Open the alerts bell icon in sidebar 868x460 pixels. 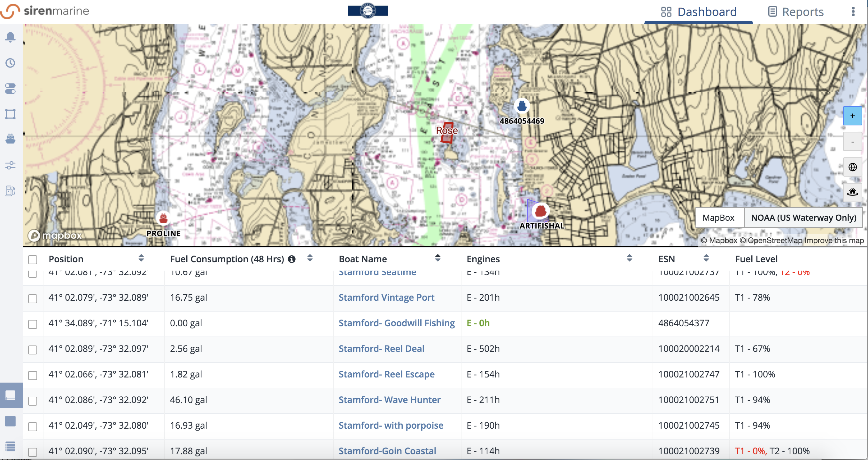point(11,37)
